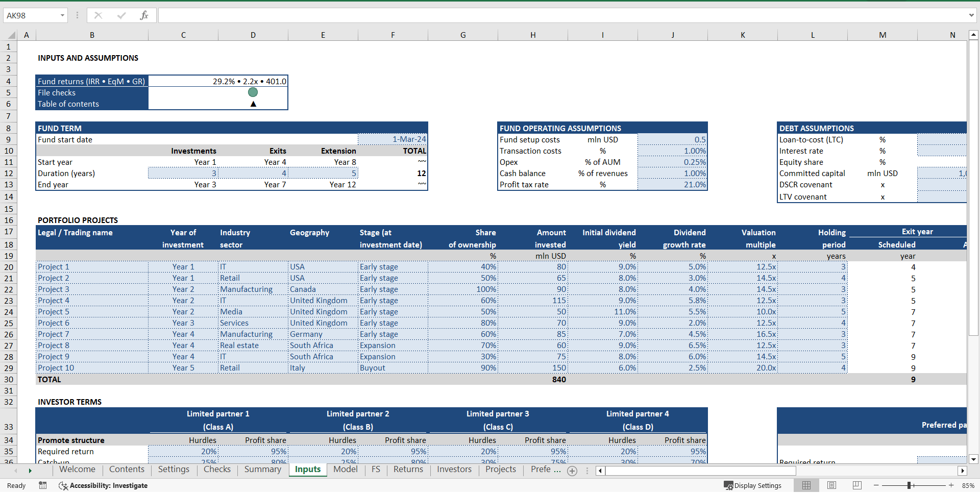The image size is (980, 493).
Task: Open the Returns sheet tab
Action: pyautogui.click(x=408, y=470)
